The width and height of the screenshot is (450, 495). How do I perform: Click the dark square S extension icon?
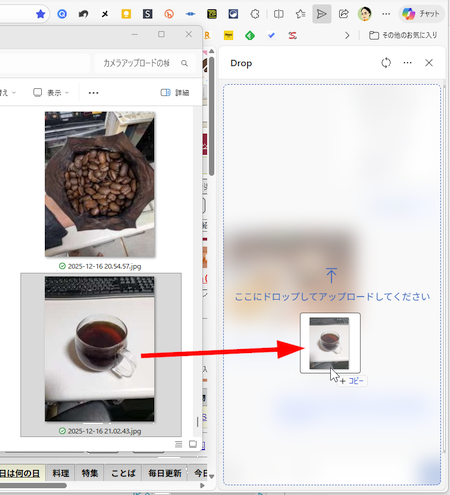[x=147, y=14]
